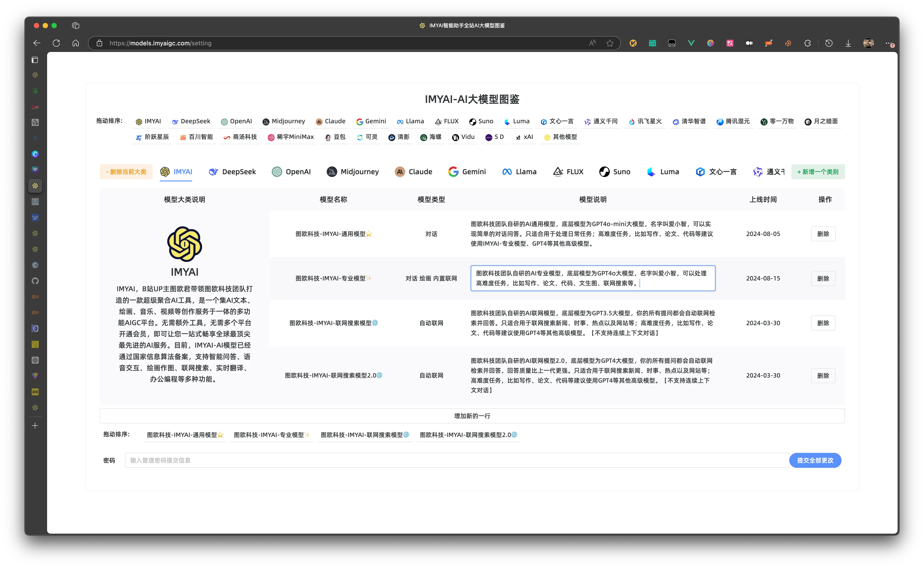Open browser history clock icon
924x568 pixels.
(x=829, y=43)
